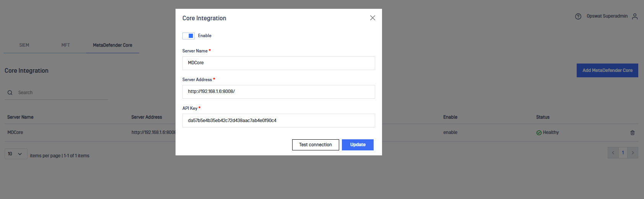Image resolution: width=644 pixels, height=199 pixels.
Task: Go to the next page arrow
Action: point(633,153)
